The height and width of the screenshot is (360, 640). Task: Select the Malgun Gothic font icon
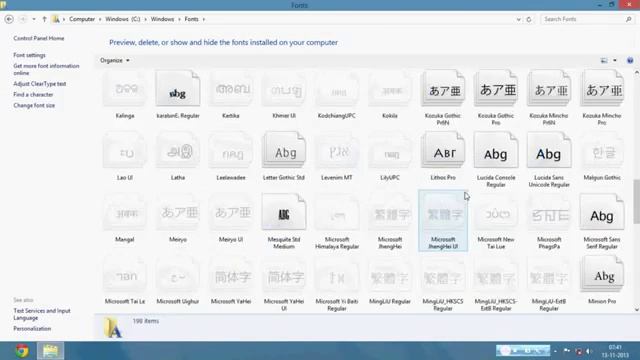tap(602, 151)
